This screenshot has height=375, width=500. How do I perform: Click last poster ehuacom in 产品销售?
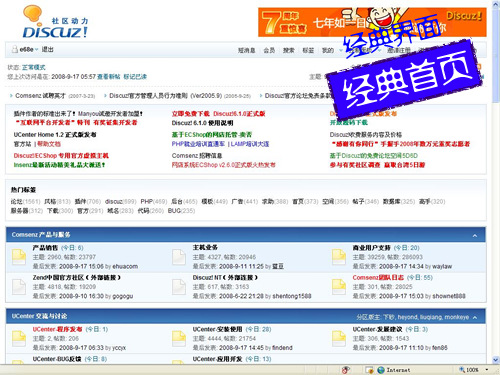click(x=125, y=267)
